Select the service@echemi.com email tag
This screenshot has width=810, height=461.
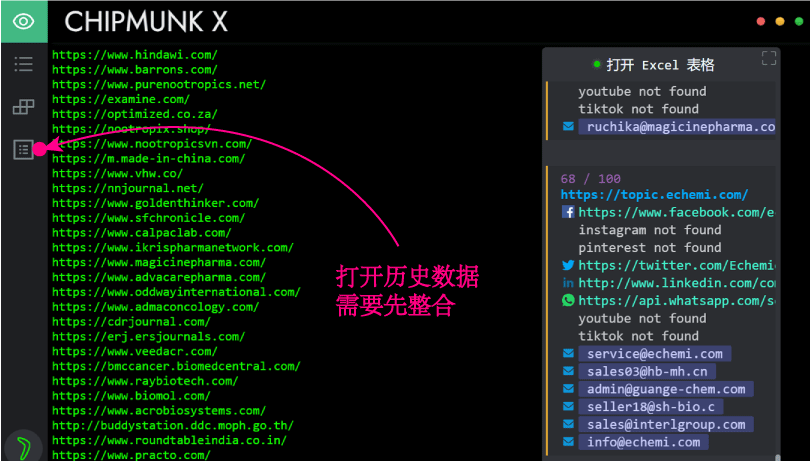[655, 354]
